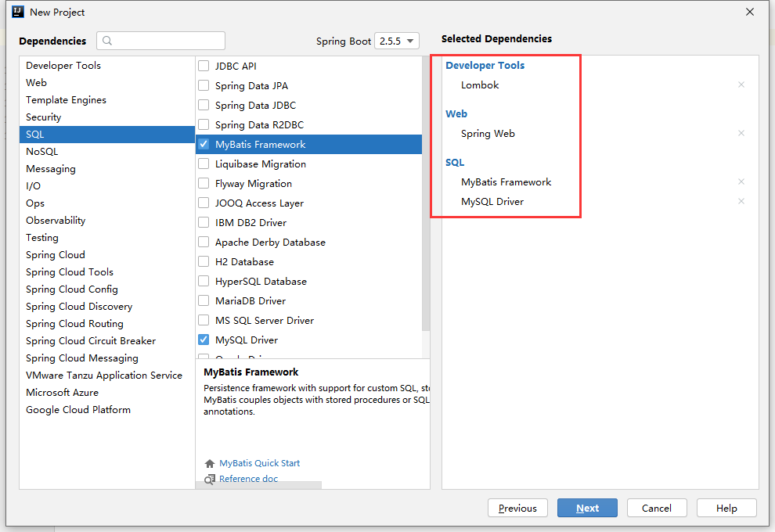The image size is (775, 532).
Task: Uncheck the MySQL Driver checkbox
Action: [204, 340]
